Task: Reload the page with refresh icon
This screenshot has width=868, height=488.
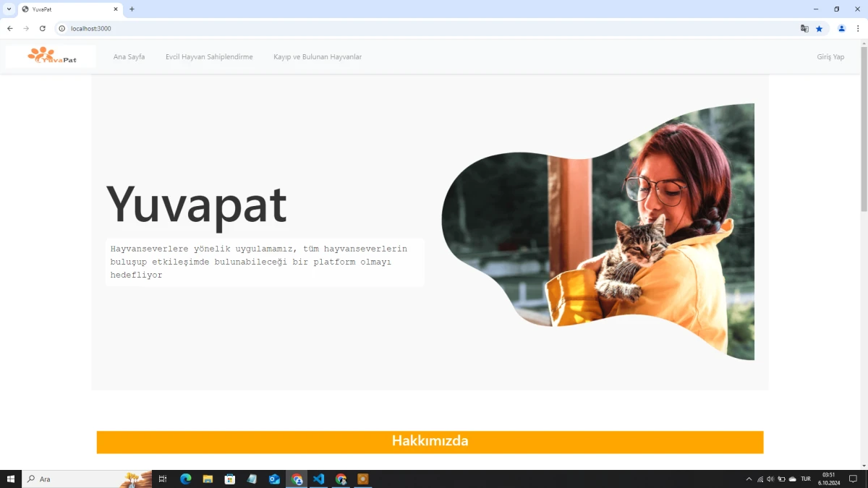Action: (42, 28)
